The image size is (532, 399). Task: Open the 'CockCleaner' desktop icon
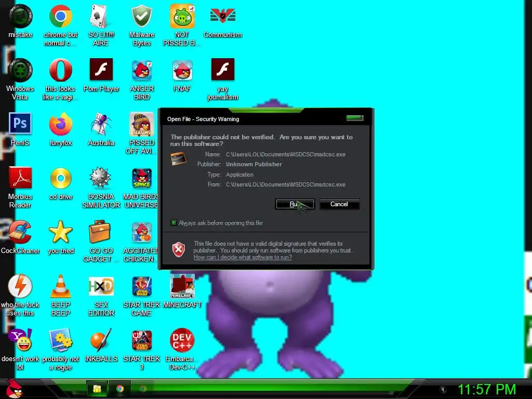(x=20, y=232)
